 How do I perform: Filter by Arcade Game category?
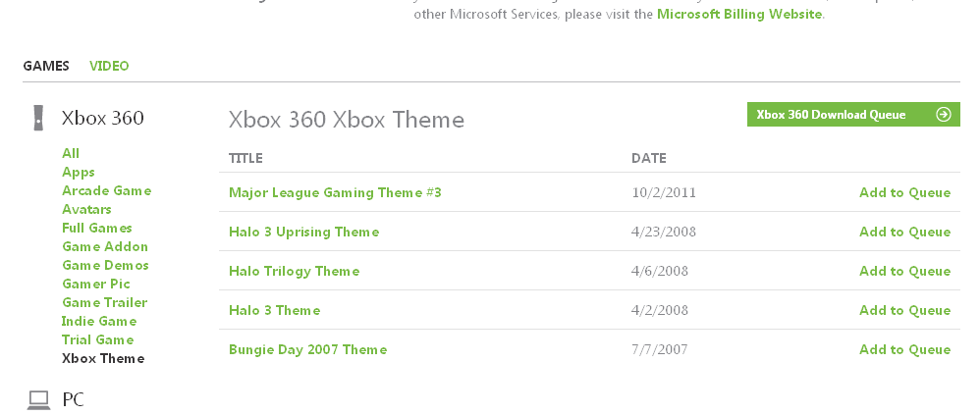click(106, 190)
